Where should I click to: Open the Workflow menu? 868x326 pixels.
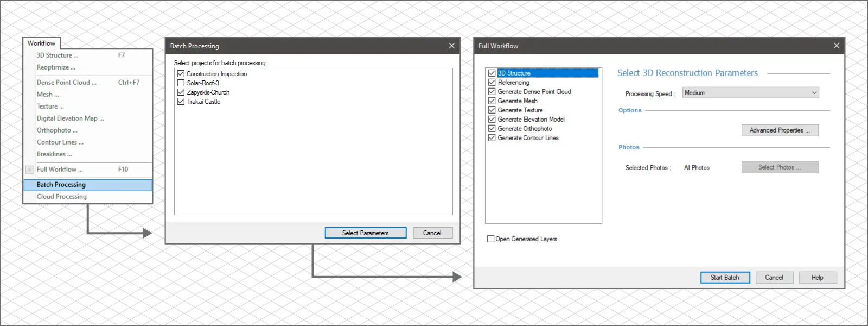click(41, 43)
